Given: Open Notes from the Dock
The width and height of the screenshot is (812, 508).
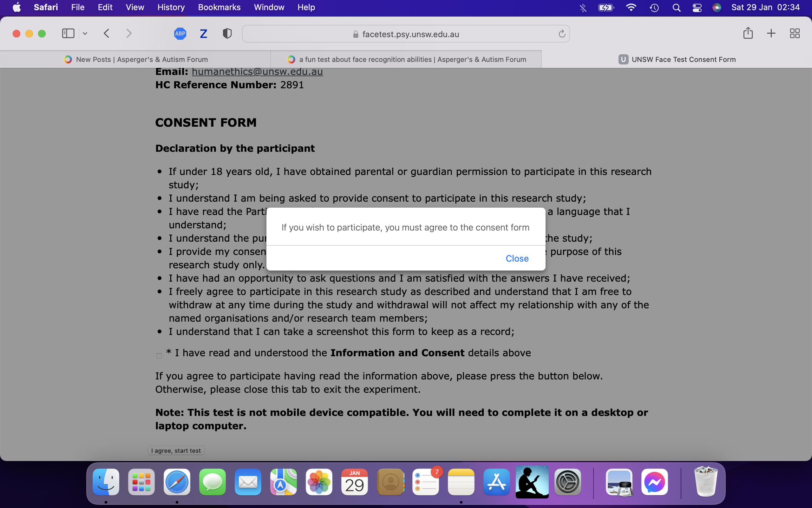Looking at the screenshot, I should (461, 482).
